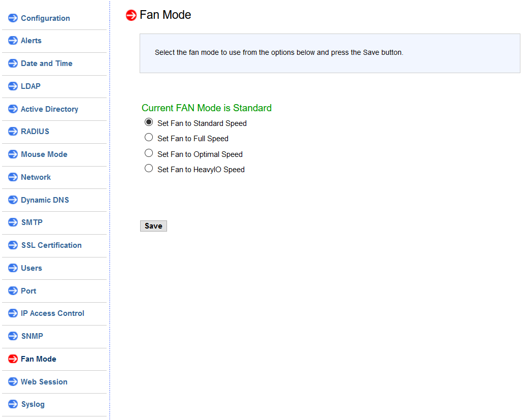Click the arrow icon next to SMTP
Viewport: 526px width, 420px height.
tap(13, 222)
